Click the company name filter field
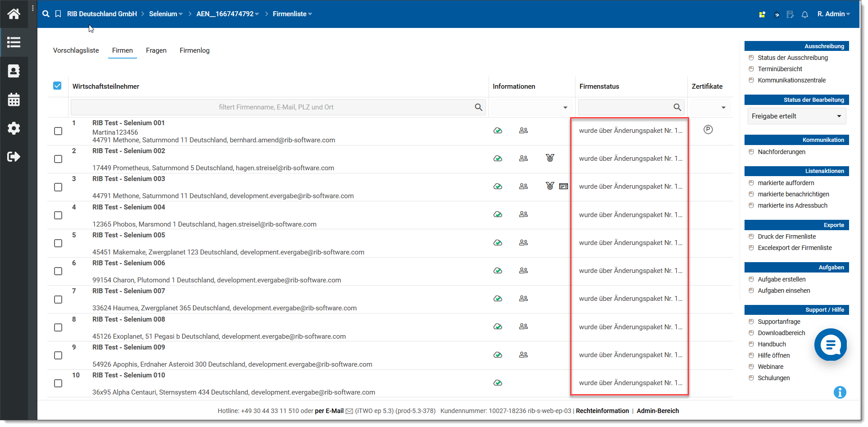The height and width of the screenshot is (427, 868). click(x=278, y=107)
